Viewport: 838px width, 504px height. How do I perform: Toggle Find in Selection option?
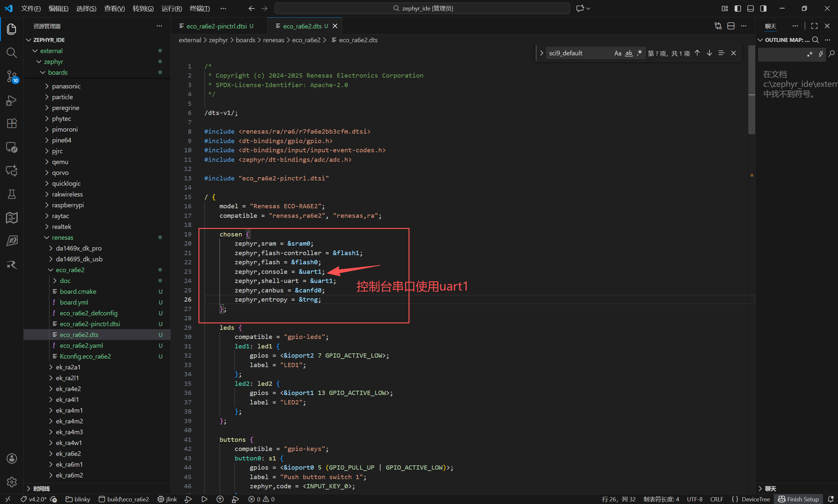point(721,53)
